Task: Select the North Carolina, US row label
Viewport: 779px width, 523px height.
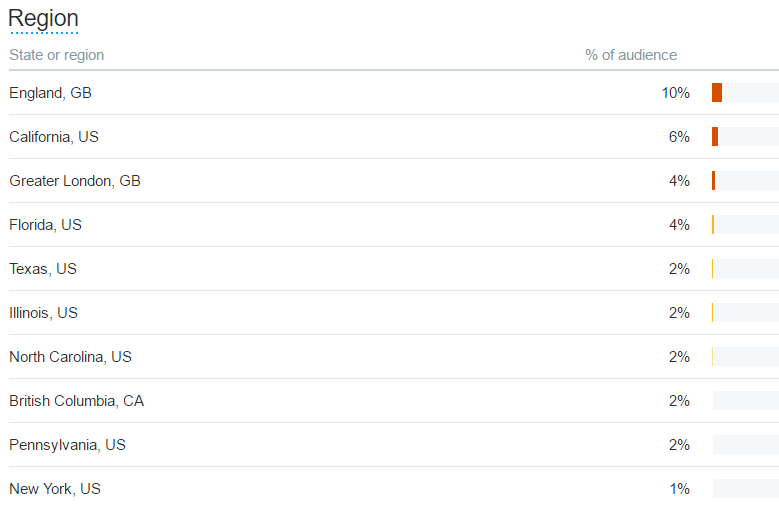Action: (70, 357)
